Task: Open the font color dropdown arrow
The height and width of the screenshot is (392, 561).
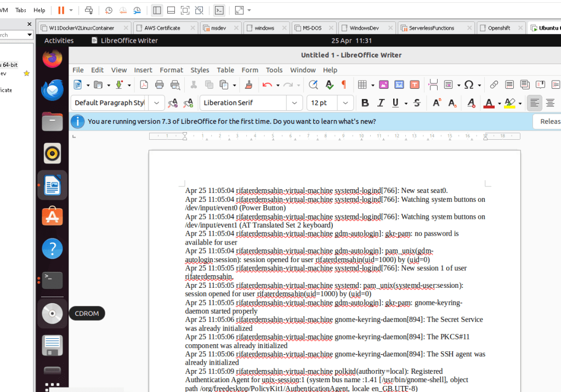Action: pyautogui.click(x=500, y=104)
